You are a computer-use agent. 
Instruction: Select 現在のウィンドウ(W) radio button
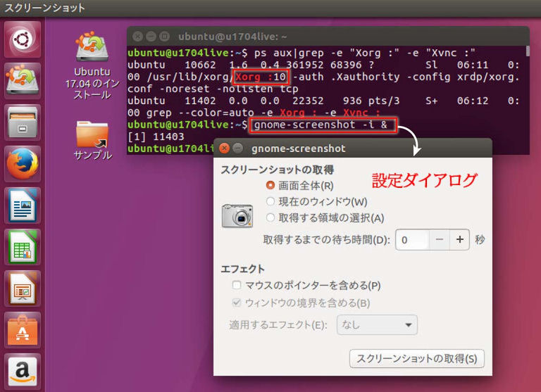point(270,201)
